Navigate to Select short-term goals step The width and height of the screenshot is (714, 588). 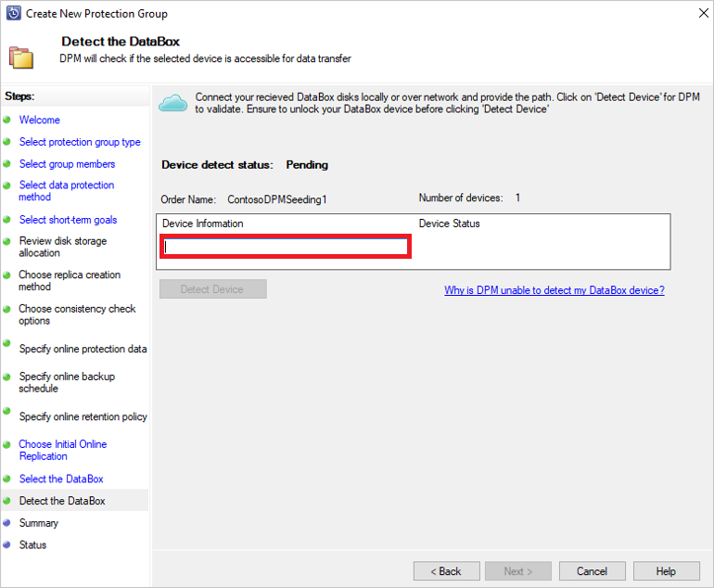pyautogui.click(x=68, y=220)
